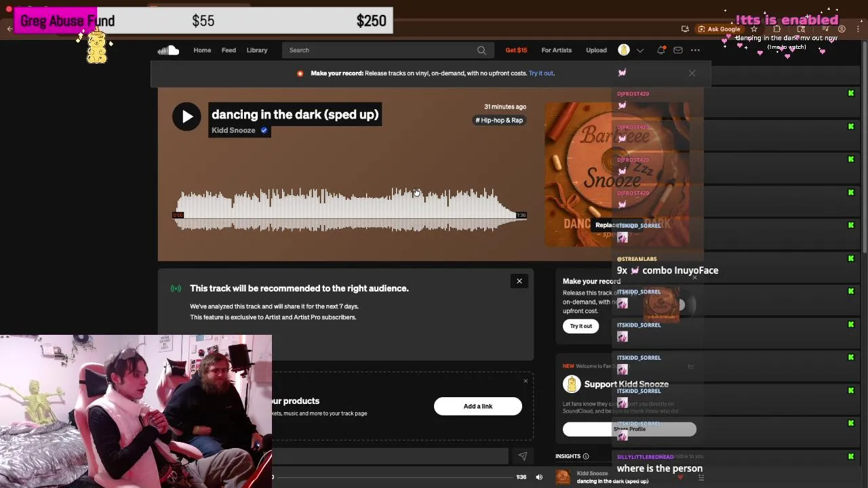This screenshot has width=868, height=488.
Task: Click the profile avatar in header
Action: pyautogui.click(x=624, y=50)
